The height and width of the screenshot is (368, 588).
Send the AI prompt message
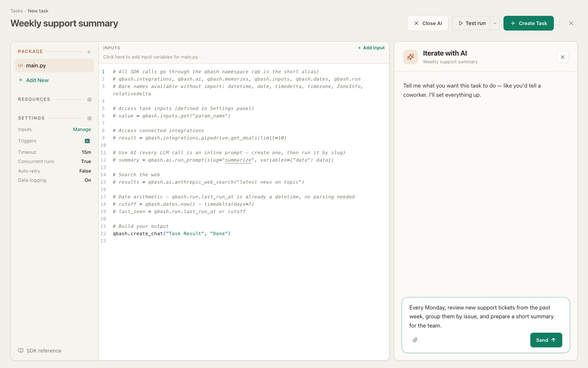point(546,340)
